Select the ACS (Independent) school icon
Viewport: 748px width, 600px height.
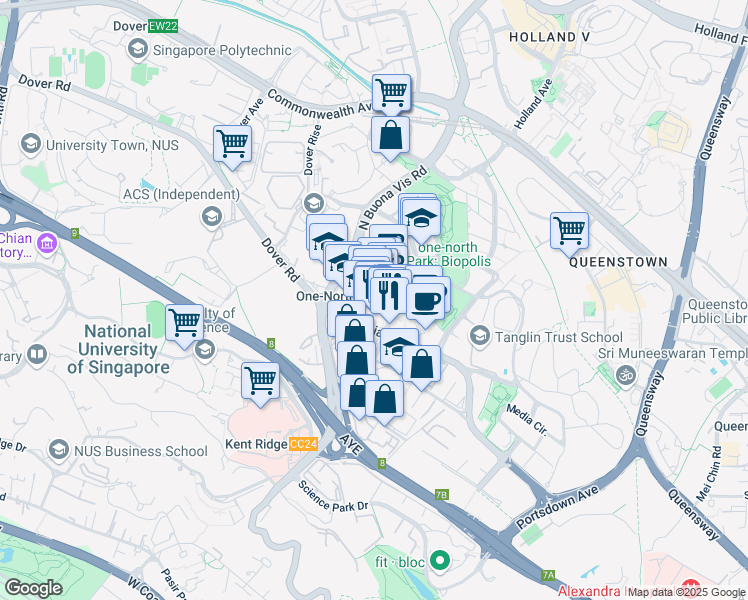point(212,217)
